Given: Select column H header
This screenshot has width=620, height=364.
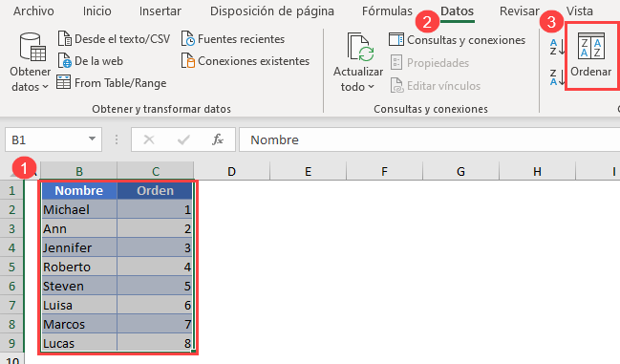Looking at the screenshot, I should (537, 172).
